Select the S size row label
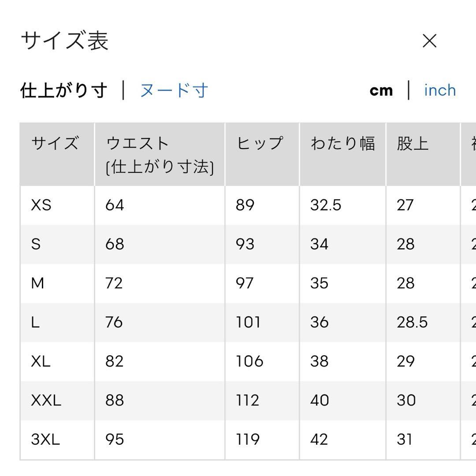Image resolution: width=476 pixels, height=476 pixels. pos(36,244)
